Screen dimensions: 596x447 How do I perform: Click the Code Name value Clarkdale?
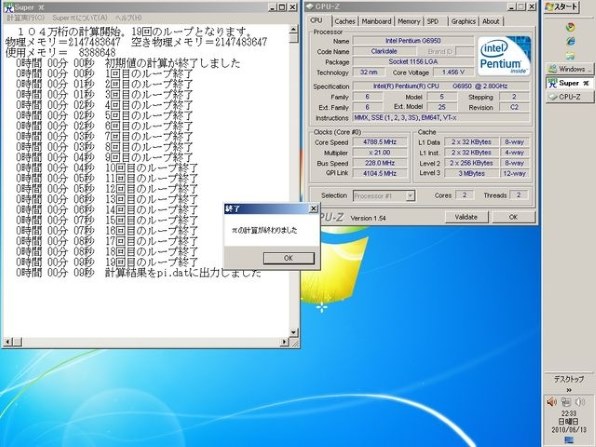384,51
